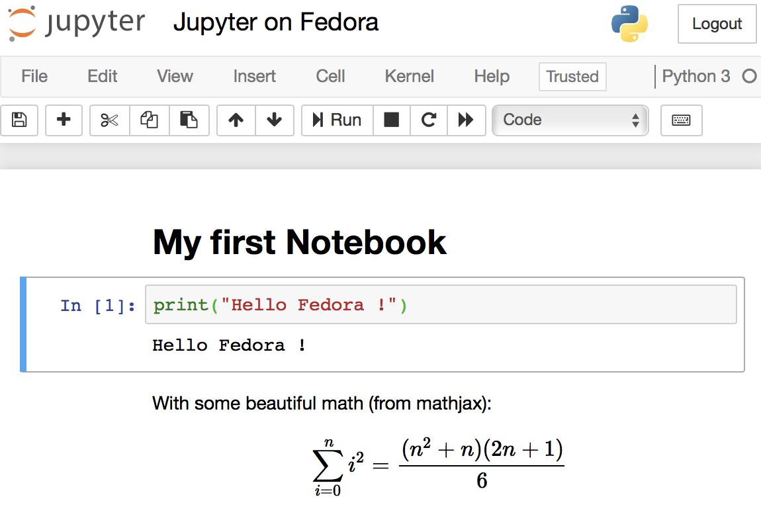The height and width of the screenshot is (532, 761).
Task: Paste a cell using the clipboard icon
Action: tap(189, 120)
